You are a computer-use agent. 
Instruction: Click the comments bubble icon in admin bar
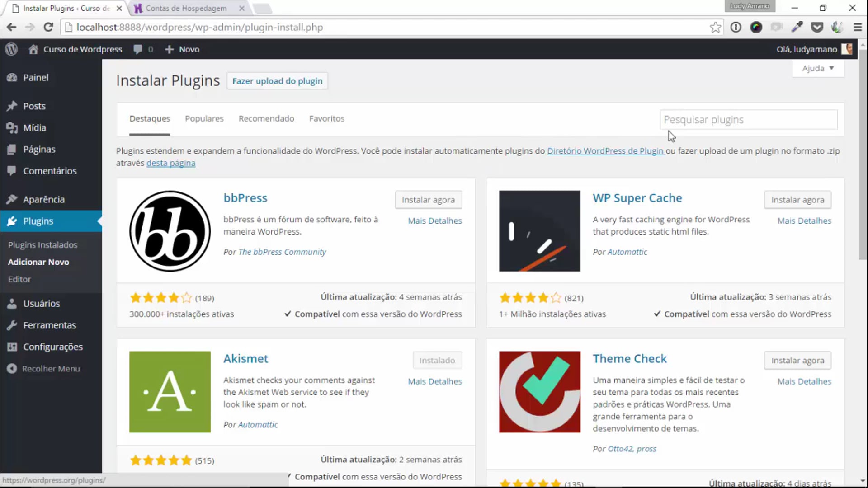(x=138, y=49)
